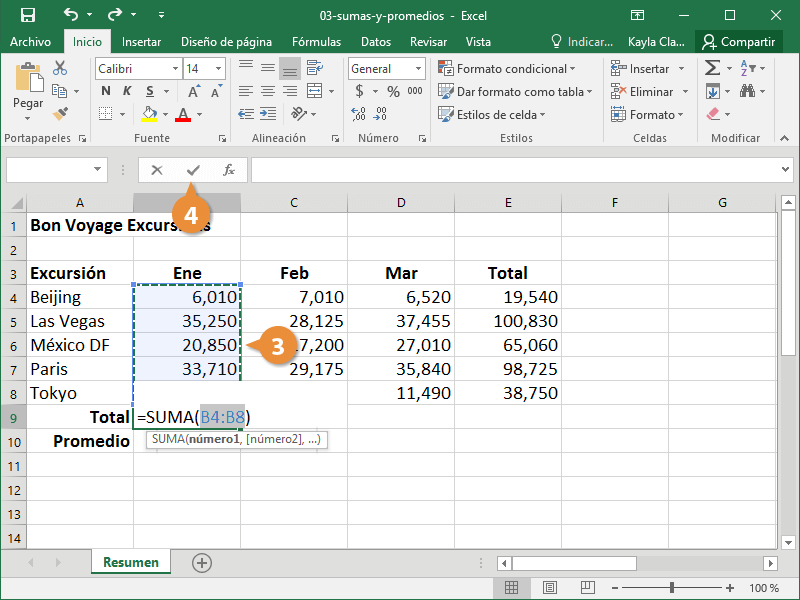Click the yellow fill color button
The image size is (800, 600).
(x=150, y=115)
